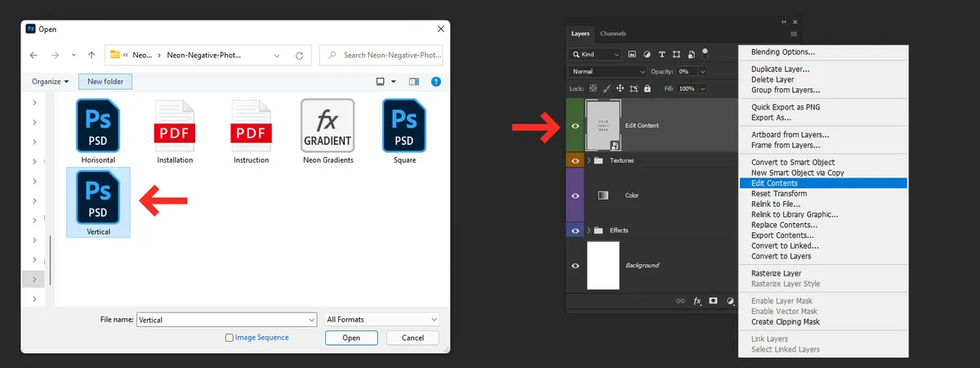Click the add layer mask icon
Viewport: 980px width, 368px height.
point(713,301)
